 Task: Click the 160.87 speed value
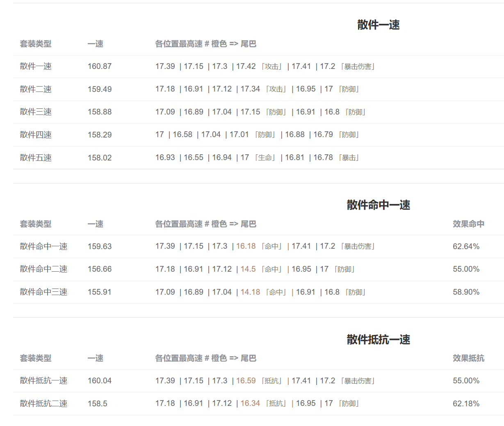click(100, 66)
